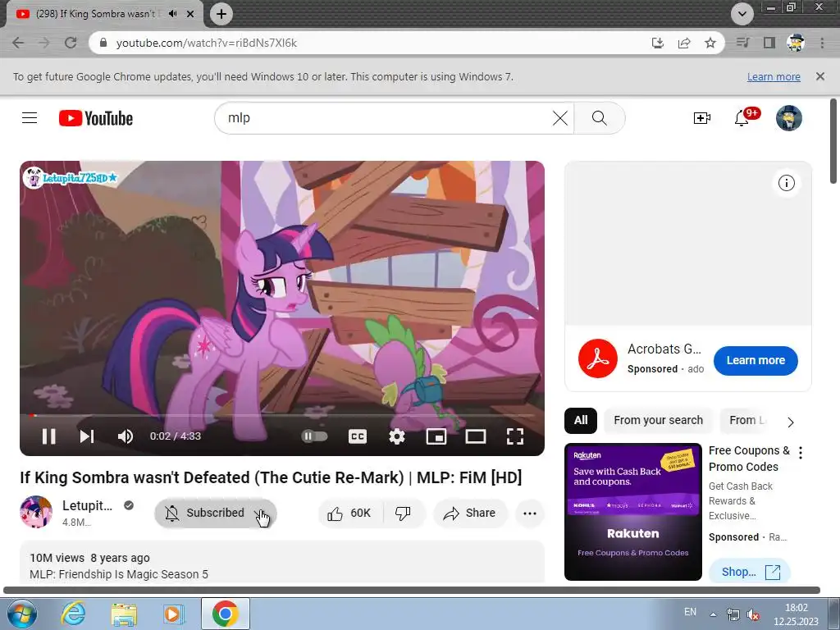This screenshot has width=840, height=630.
Task: Open Chrome profile avatar
Action: click(796, 43)
